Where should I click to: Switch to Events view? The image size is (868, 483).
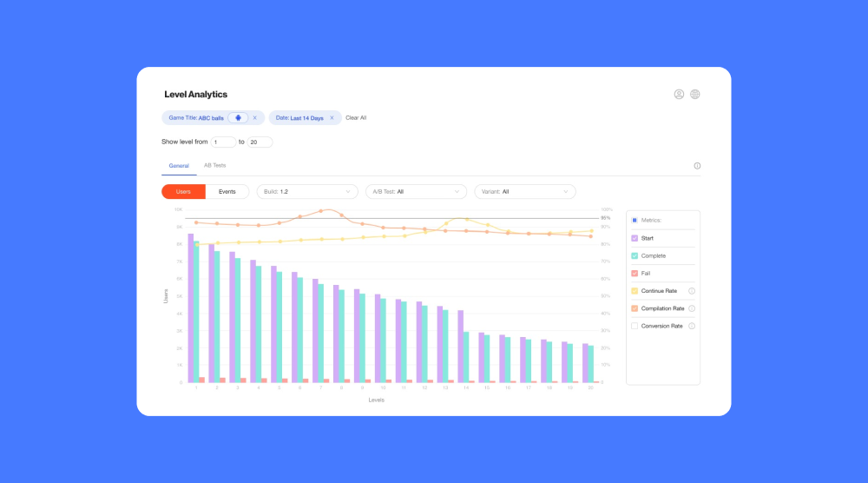[x=227, y=191]
